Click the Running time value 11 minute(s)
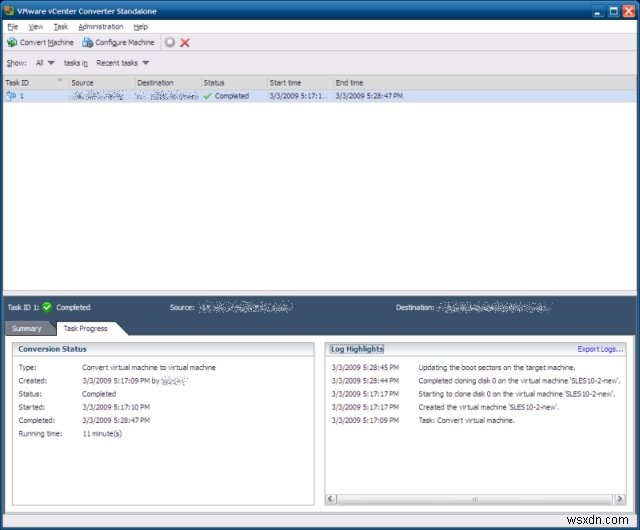The width and height of the screenshot is (640, 530). tap(102, 434)
